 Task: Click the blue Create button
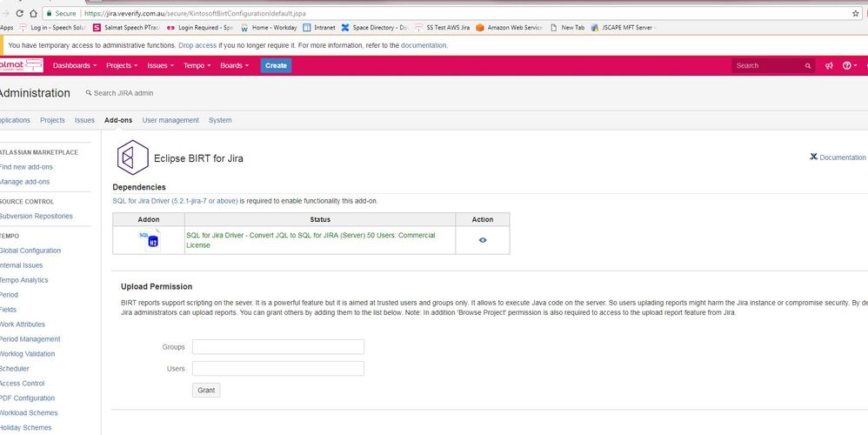pyautogui.click(x=276, y=65)
